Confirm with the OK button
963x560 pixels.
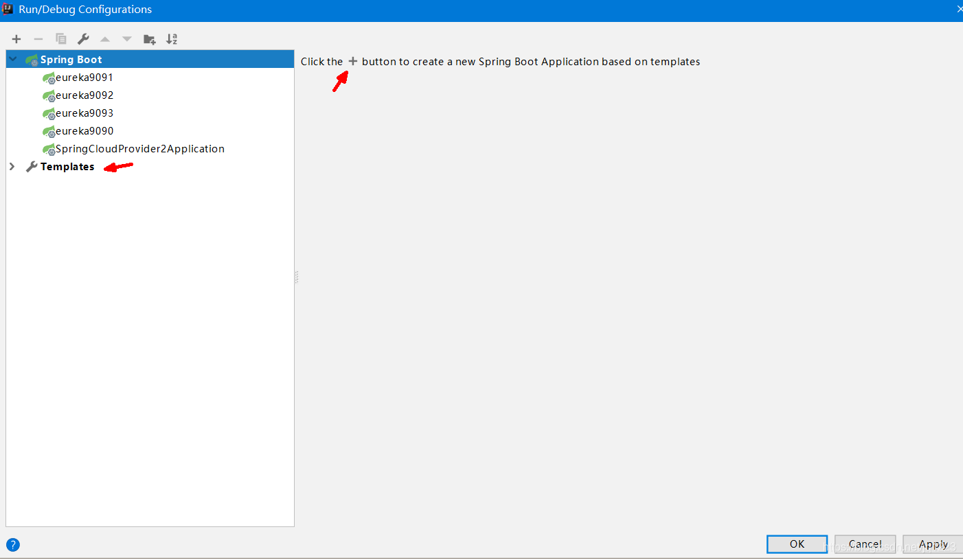tap(797, 544)
